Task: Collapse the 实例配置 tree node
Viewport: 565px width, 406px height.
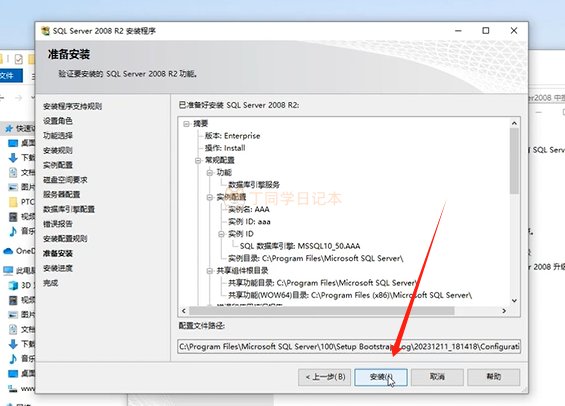Action: [210, 197]
